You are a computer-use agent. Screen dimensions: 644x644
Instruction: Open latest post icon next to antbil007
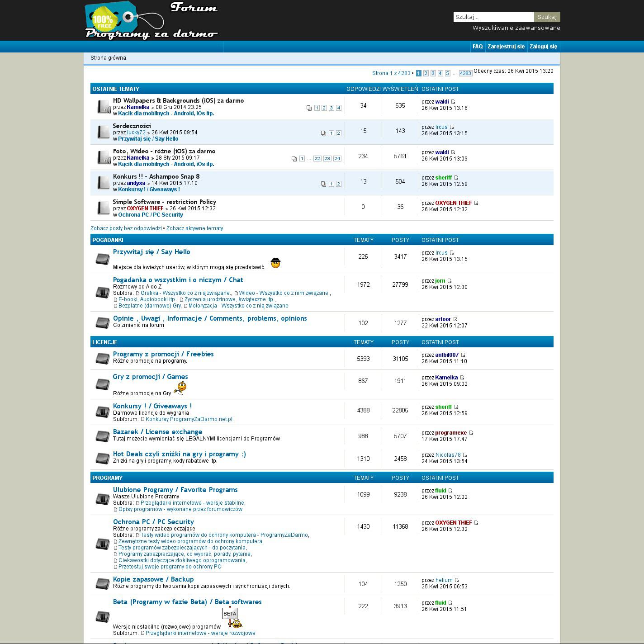[463, 355]
